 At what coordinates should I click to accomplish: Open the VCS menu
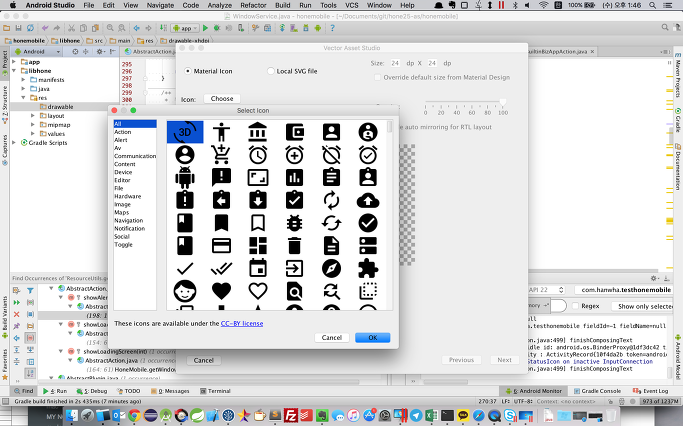[x=352, y=5]
